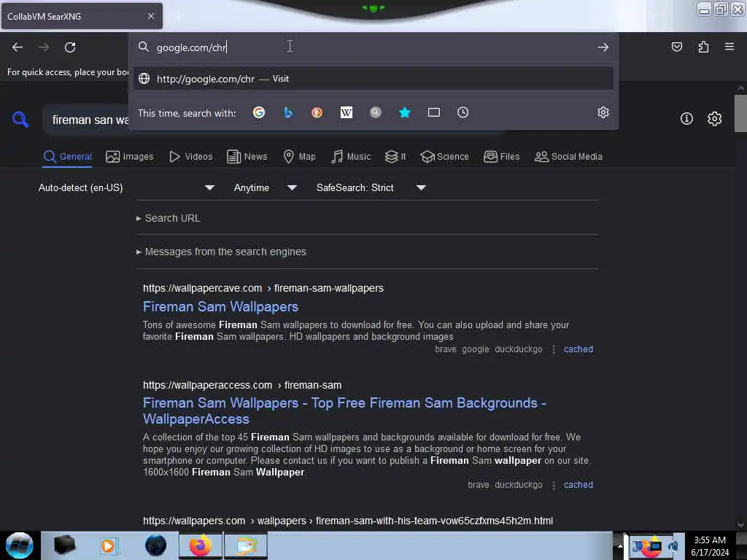
Task: Open the WallpaperAccess Fireman Sam Backgrounds link
Action: (344, 411)
